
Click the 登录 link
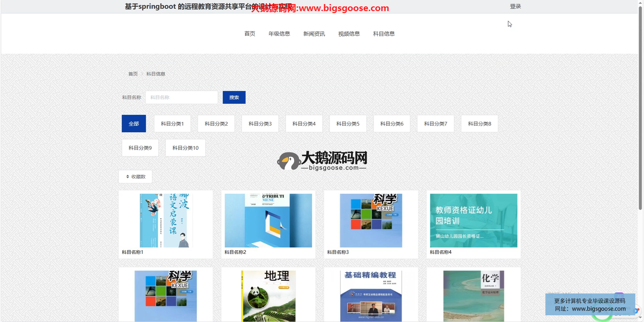pyautogui.click(x=515, y=6)
